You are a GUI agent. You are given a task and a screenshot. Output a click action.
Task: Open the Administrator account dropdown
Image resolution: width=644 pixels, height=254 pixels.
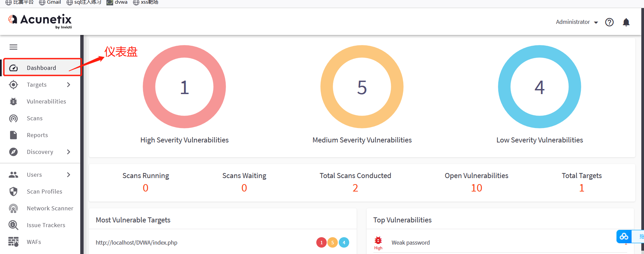point(577,22)
